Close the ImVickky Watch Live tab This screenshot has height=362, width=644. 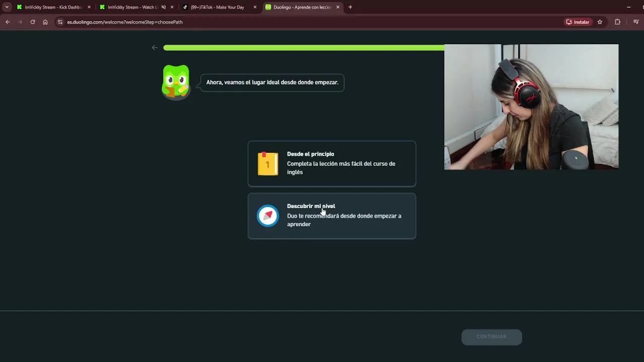(x=172, y=7)
